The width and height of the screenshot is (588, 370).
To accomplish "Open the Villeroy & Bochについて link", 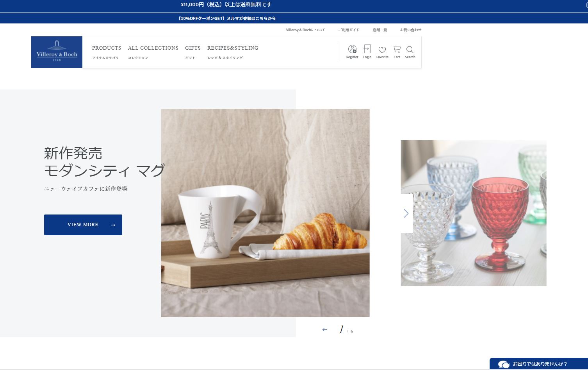I will tap(305, 30).
